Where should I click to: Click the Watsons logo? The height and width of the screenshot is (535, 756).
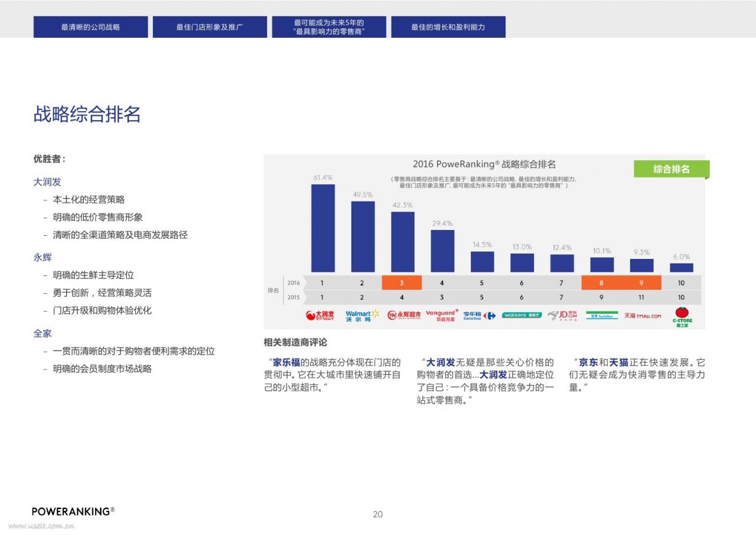coord(522,315)
